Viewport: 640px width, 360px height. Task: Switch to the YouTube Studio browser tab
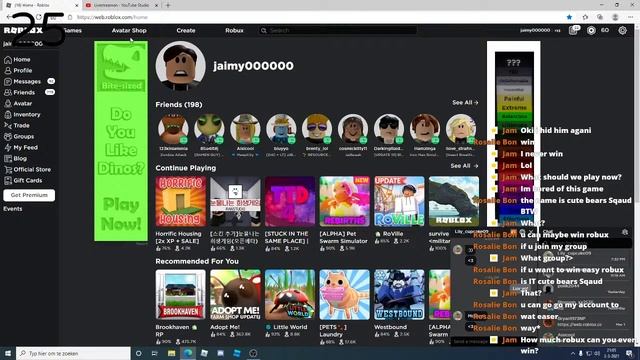pos(122,5)
